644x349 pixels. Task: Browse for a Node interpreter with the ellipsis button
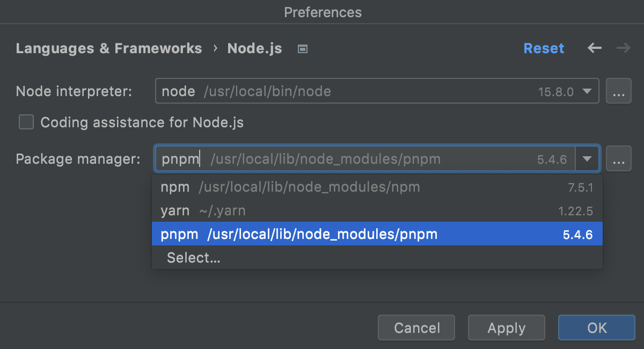(x=619, y=91)
